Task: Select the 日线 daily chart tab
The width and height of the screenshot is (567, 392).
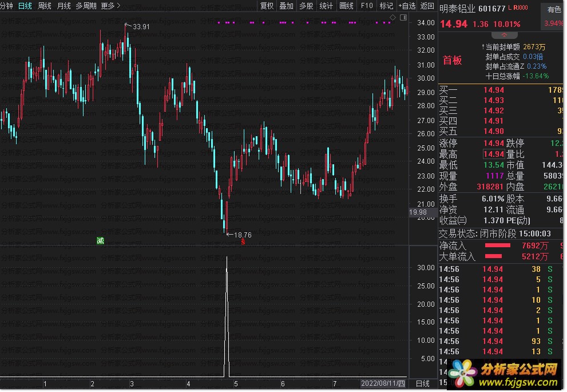Action: (x=25, y=6)
